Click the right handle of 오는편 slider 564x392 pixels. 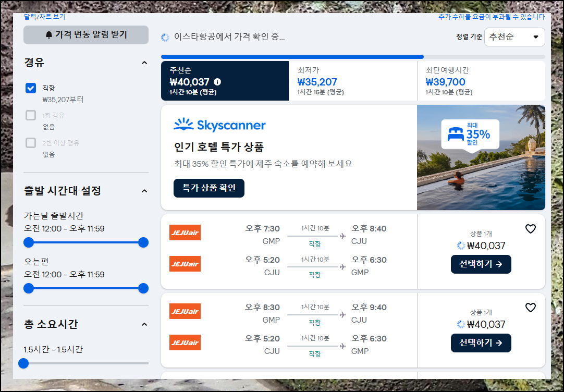coord(143,288)
